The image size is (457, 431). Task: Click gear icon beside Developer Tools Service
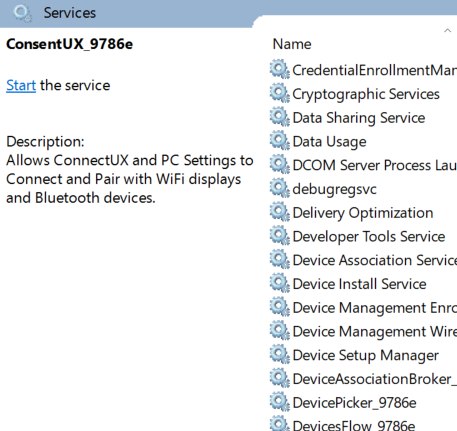point(280,235)
